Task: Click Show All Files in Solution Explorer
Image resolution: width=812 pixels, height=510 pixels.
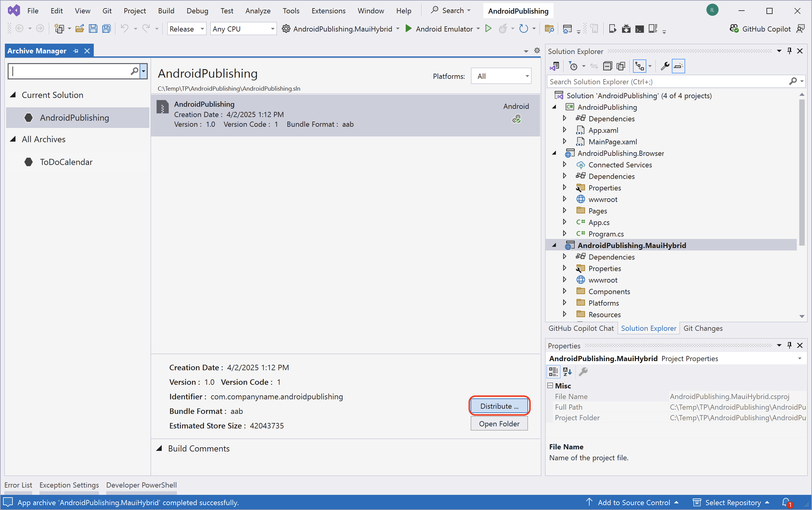Action: 621,66
